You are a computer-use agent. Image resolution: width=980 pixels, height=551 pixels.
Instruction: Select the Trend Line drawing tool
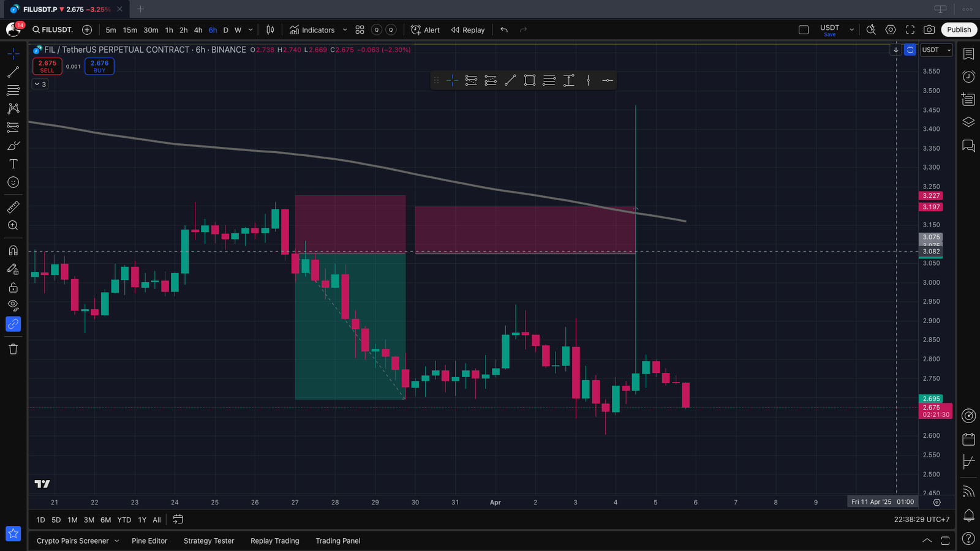13,72
